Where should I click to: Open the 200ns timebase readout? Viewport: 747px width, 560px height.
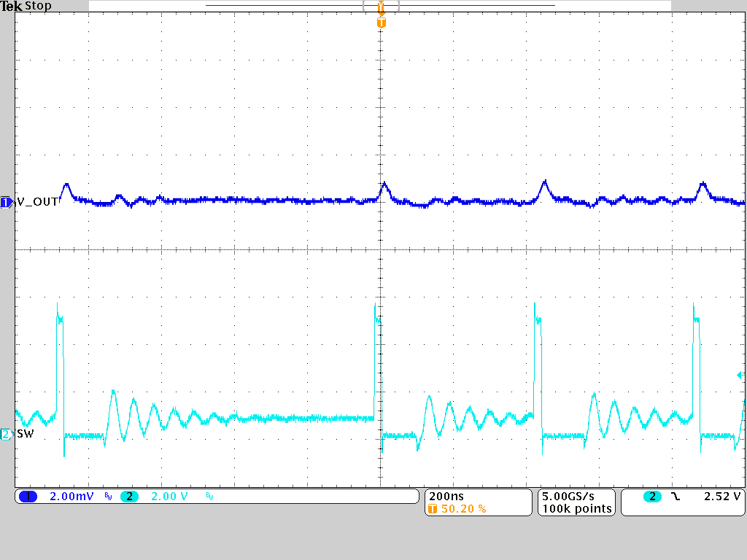(446, 494)
